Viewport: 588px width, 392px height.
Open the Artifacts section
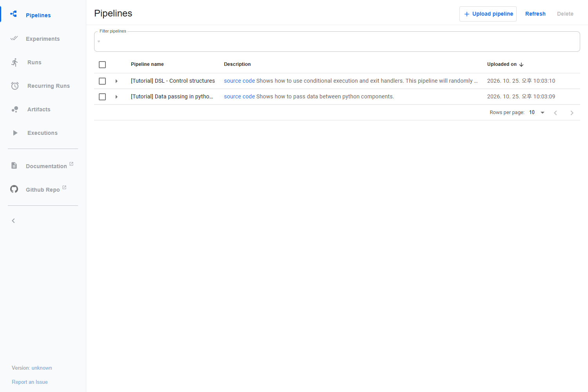[x=39, y=109]
